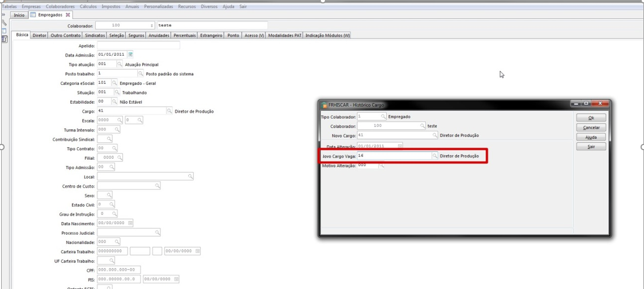The image size is (644, 289).
Task: Open the Colaboradores menu
Action: pyautogui.click(x=60, y=7)
